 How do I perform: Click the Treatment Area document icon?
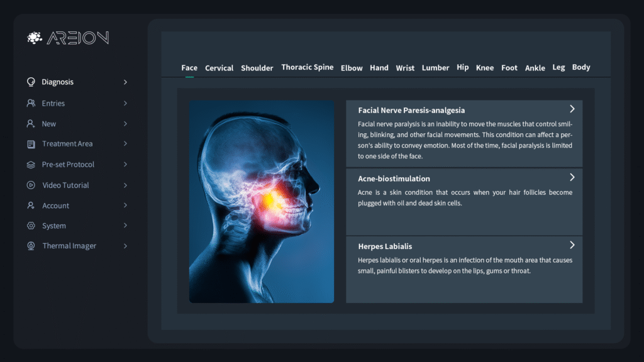[x=31, y=144]
